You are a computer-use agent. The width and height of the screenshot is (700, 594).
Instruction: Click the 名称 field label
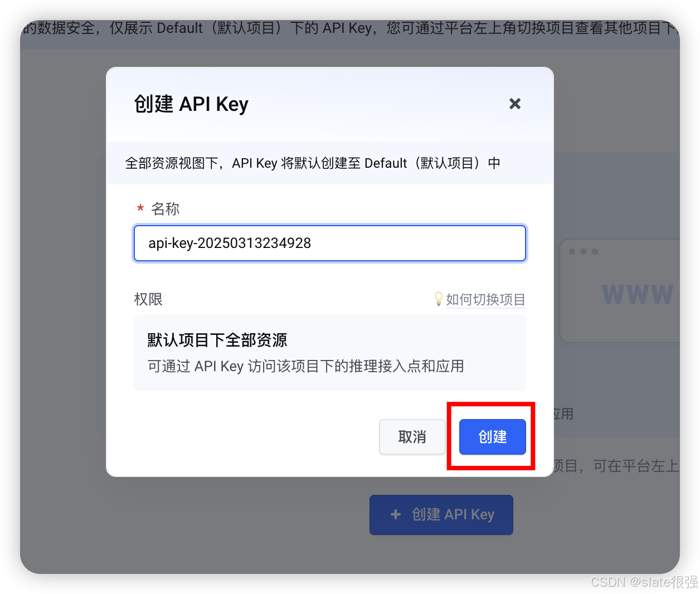(166, 209)
